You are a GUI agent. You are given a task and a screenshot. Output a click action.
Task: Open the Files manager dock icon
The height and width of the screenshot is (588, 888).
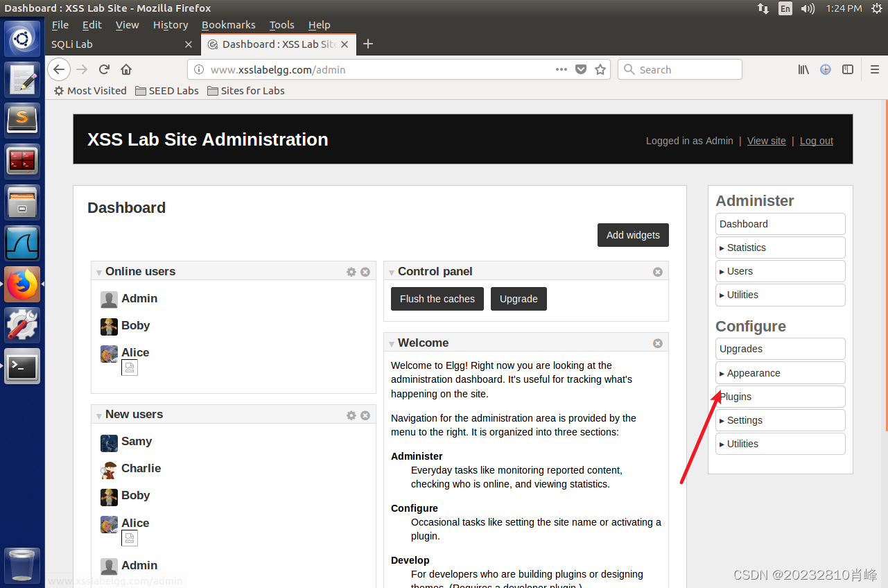pos(22,202)
